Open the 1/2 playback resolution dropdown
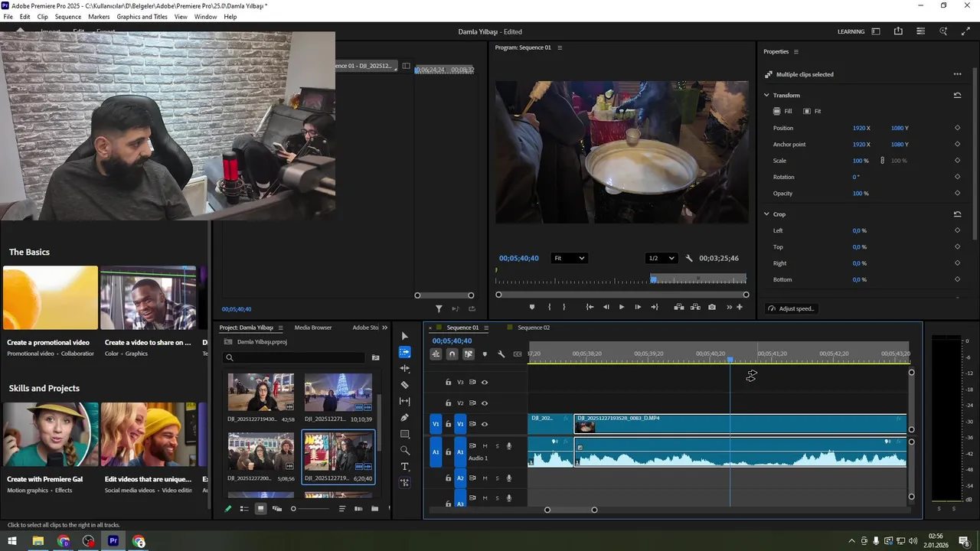Image resolution: width=980 pixels, height=551 pixels. tap(661, 259)
